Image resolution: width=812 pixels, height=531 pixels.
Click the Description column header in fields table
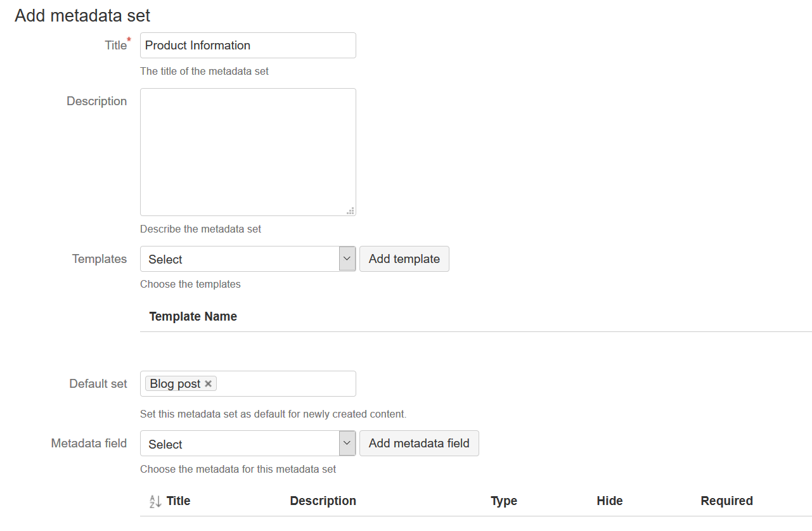pos(323,501)
